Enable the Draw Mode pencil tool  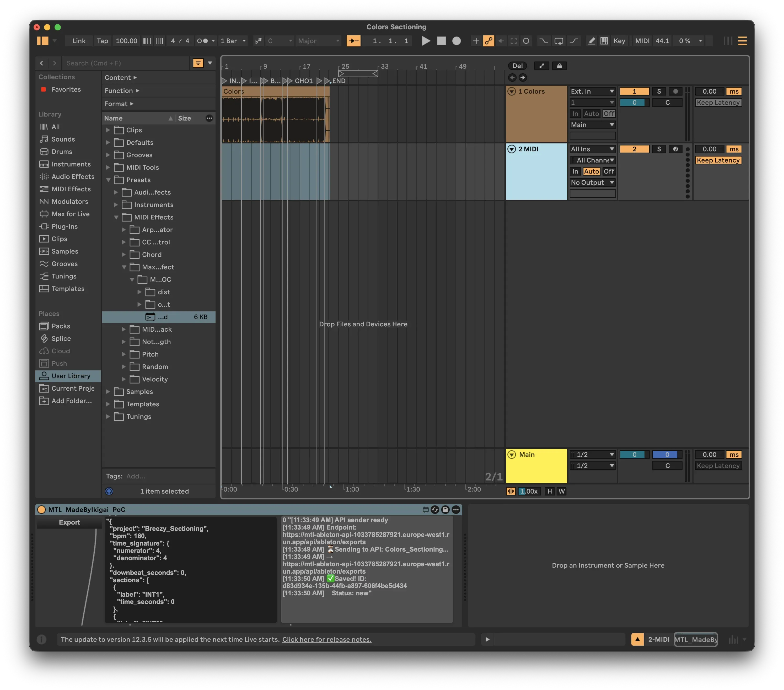[592, 41]
